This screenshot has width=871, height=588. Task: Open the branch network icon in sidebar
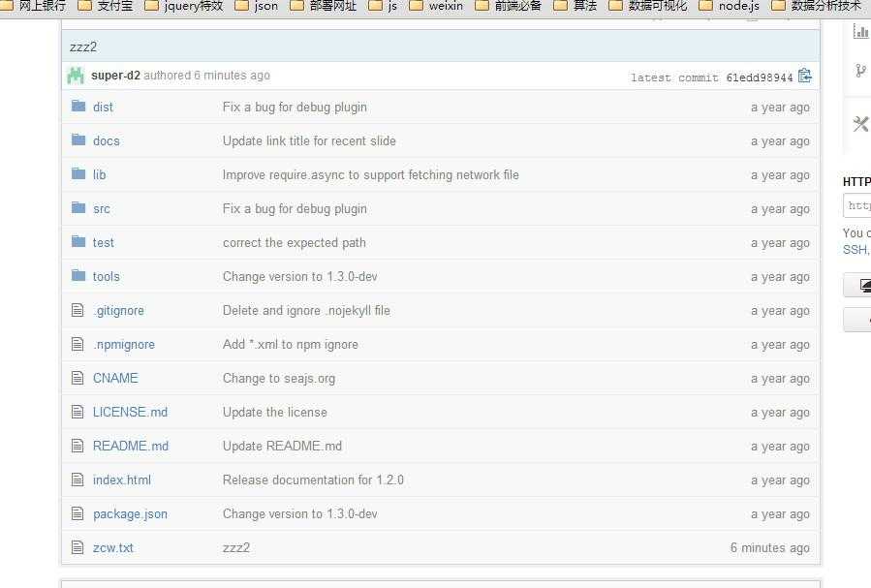point(860,71)
